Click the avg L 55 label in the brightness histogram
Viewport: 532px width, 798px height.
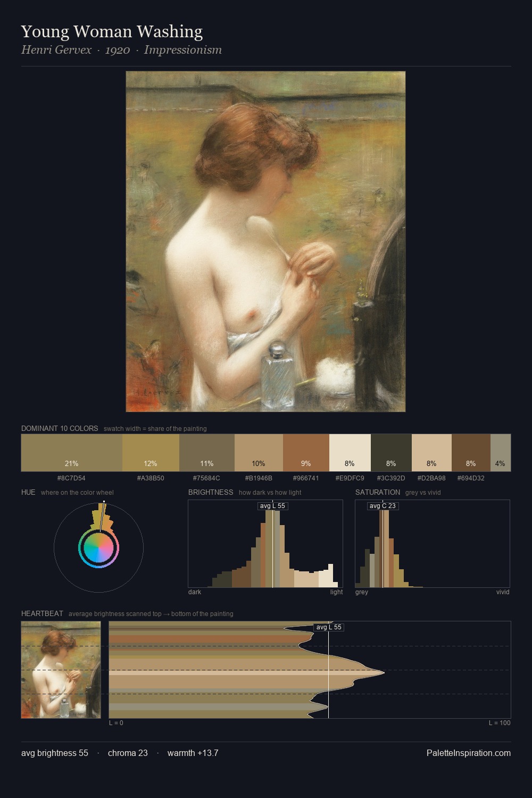(272, 506)
